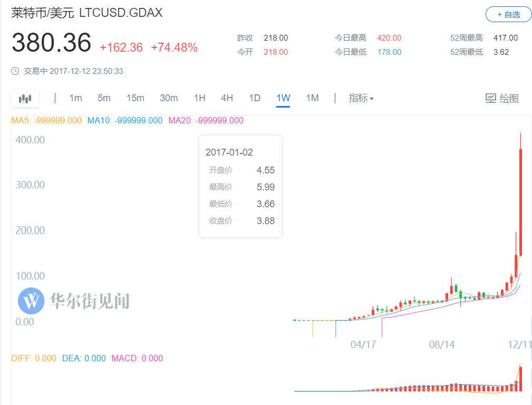Click the 开盘价 4.55 tooltip row
Viewport: 532px width, 405px height.
coord(241,170)
